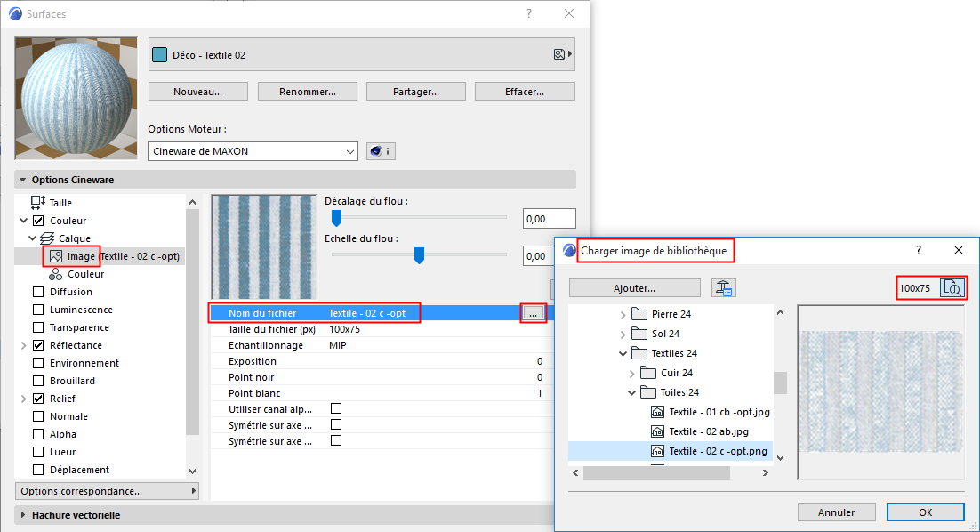Viewport: 980px width, 532px height.
Task: Open surface picker icon beside Déco - Textile 02
Action: pyautogui.click(x=563, y=55)
